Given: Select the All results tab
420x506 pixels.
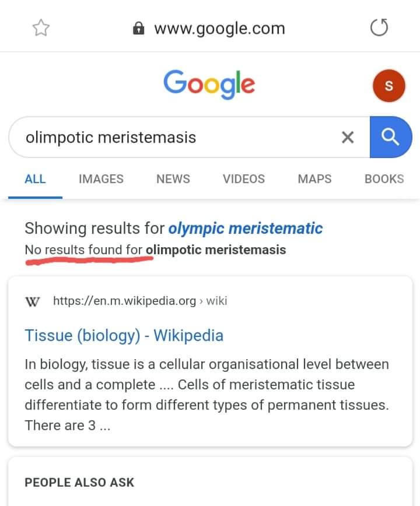Looking at the screenshot, I should click(x=35, y=179).
